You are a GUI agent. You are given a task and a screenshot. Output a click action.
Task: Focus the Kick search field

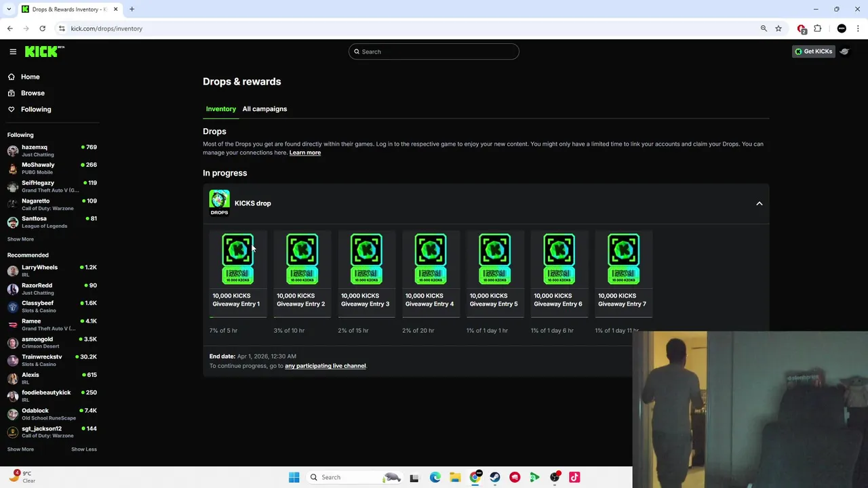click(x=434, y=52)
